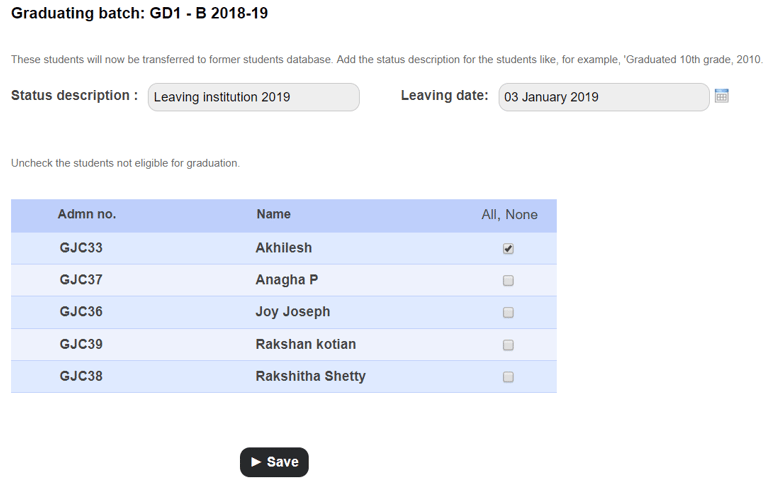The image size is (768, 485).
Task: Click on student name Akhilesh
Action: pyautogui.click(x=284, y=248)
